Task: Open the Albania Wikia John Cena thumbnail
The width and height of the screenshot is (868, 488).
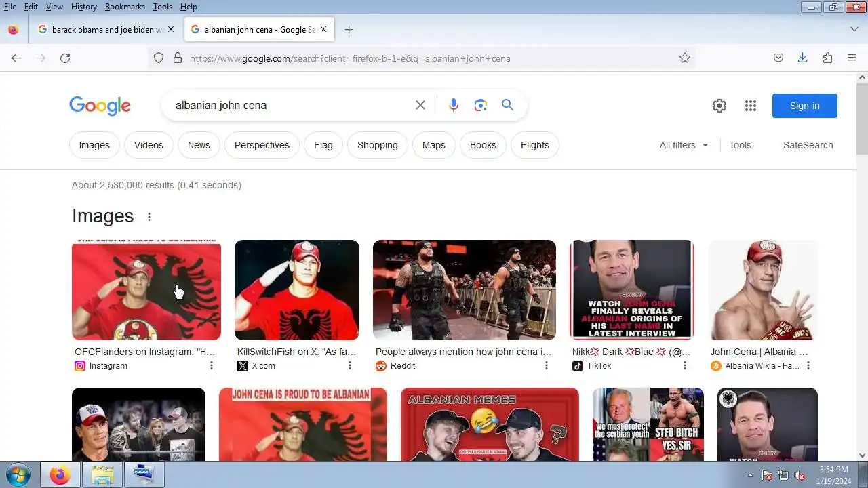Action: (763, 290)
